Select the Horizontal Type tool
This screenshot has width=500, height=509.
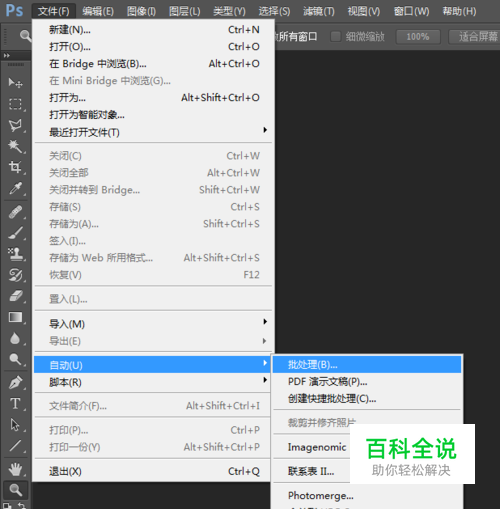click(x=15, y=404)
